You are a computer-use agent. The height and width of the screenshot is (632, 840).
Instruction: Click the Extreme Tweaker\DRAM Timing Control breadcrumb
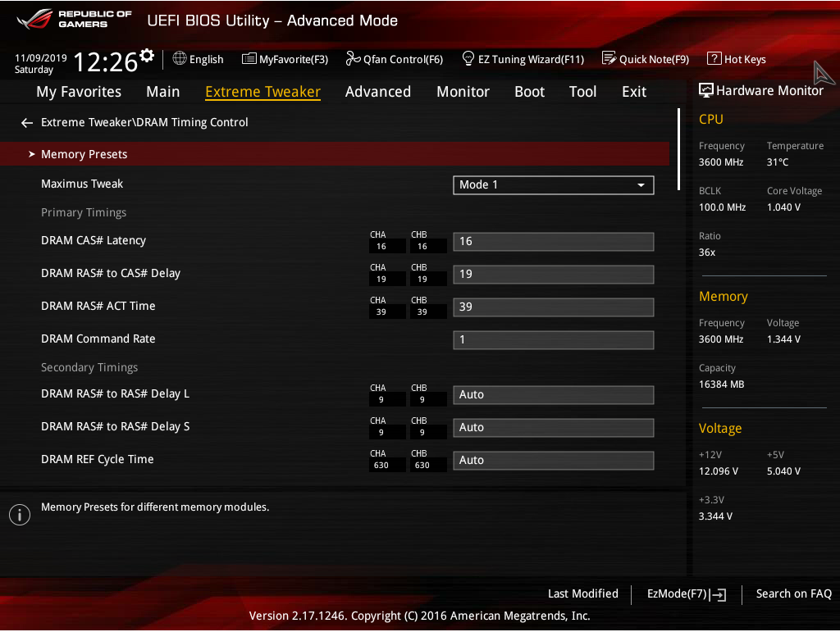coord(144,122)
